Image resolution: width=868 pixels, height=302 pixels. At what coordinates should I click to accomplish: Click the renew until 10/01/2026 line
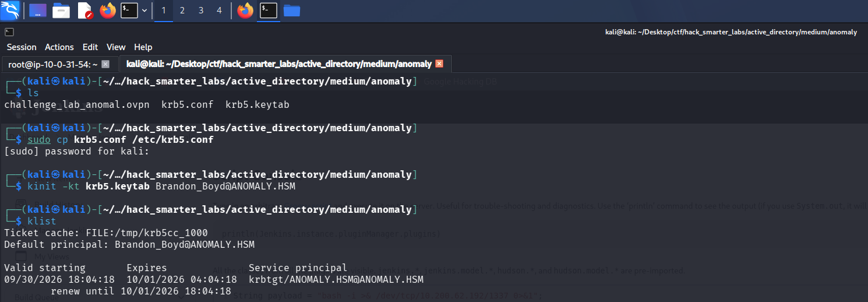pos(141,292)
